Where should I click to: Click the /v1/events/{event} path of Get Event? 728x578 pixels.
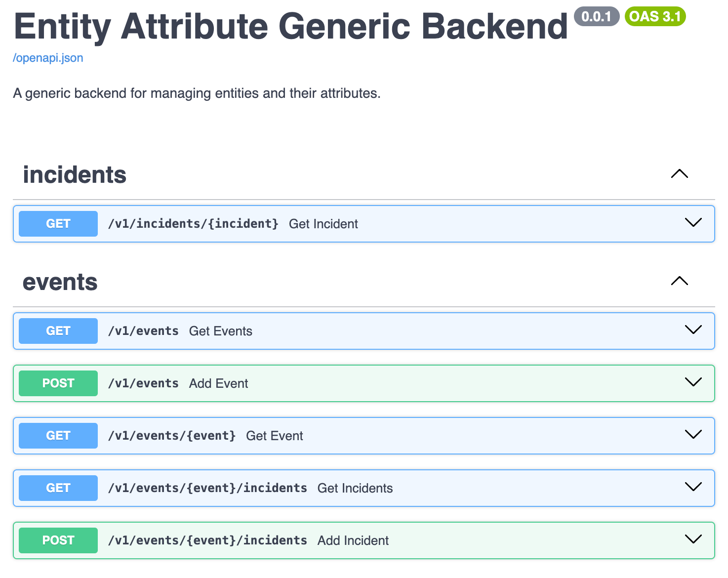click(172, 436)
